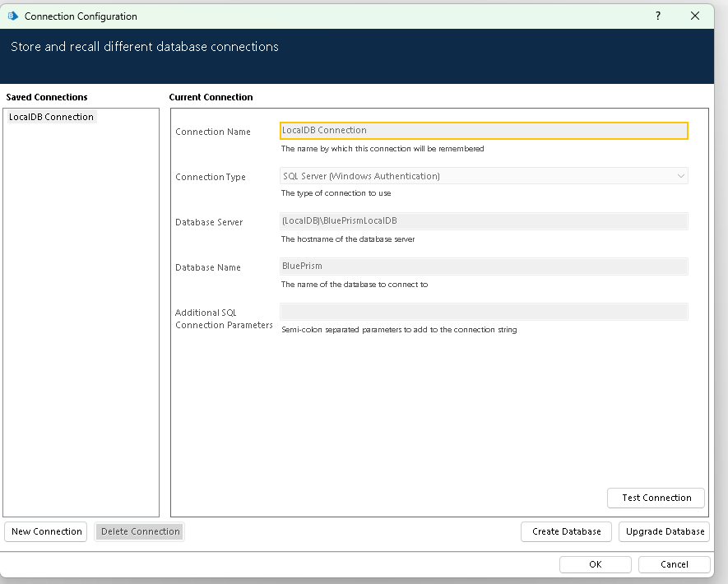
Task: Click empty space in Saved Connections list
Action: coord(81,329)
